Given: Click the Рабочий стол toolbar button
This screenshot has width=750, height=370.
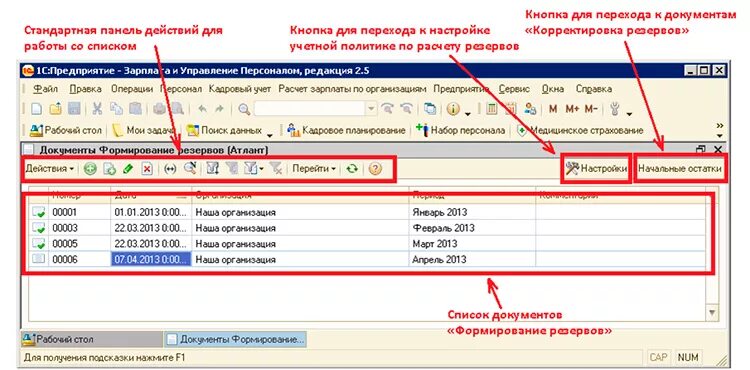Looking at the screenshot, I should [x=66, y=130].
